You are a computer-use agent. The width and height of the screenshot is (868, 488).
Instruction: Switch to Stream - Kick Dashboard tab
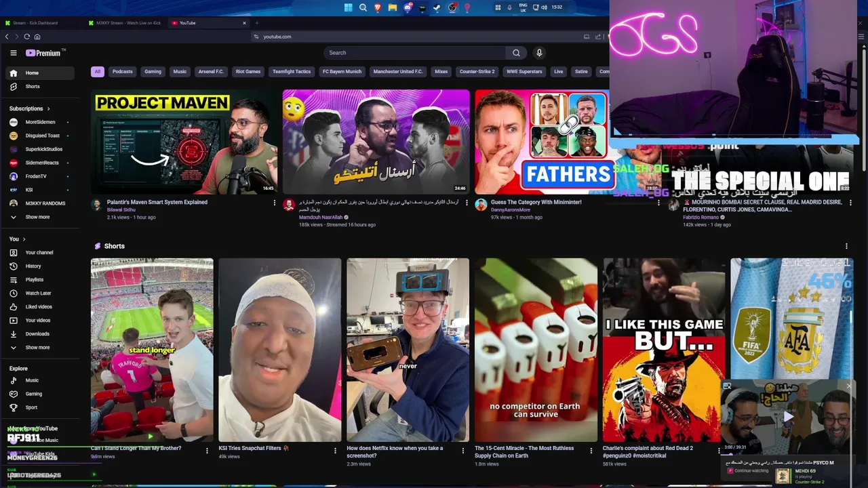(41, 23)
